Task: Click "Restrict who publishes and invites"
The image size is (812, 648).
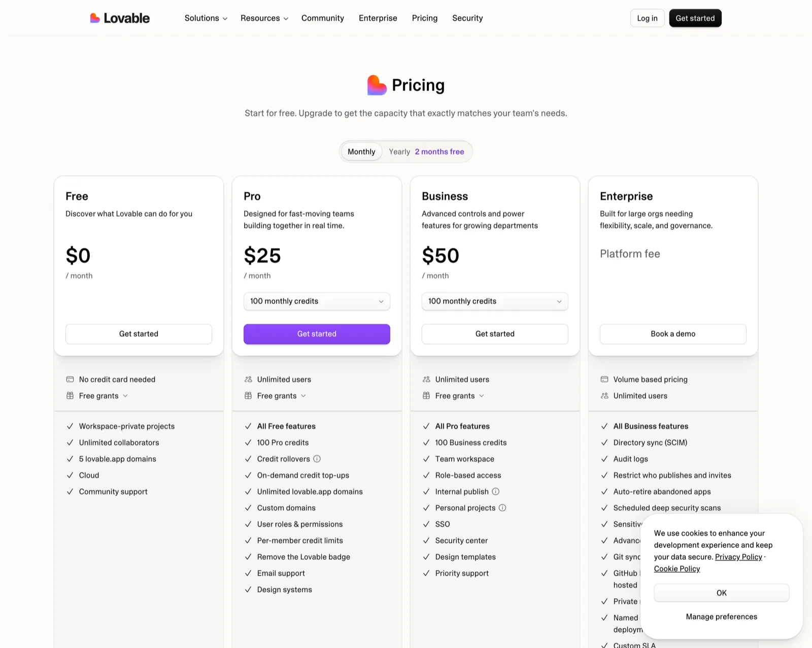Action: point(672,475)
